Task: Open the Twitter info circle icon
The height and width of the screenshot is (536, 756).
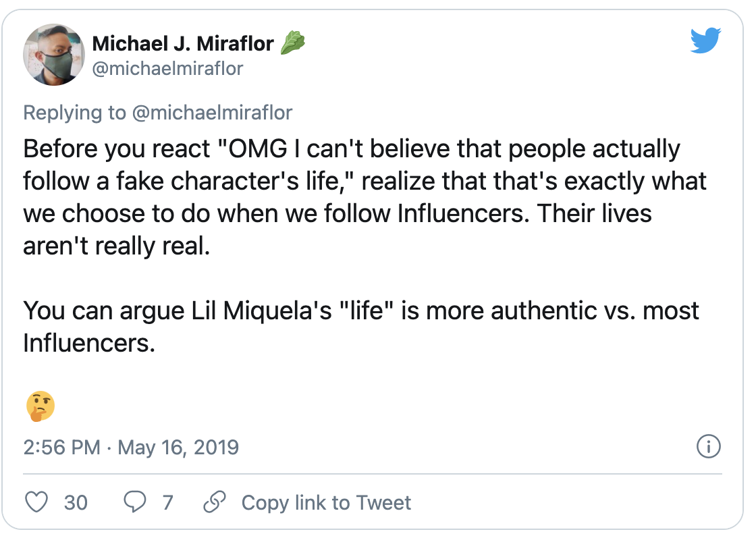Action: (x=708, y=446)
